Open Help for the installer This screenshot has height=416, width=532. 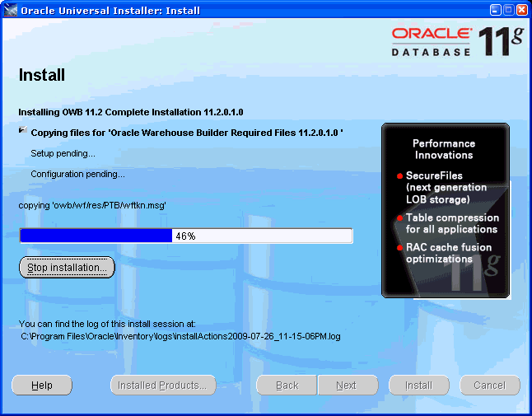click(42, 385)
